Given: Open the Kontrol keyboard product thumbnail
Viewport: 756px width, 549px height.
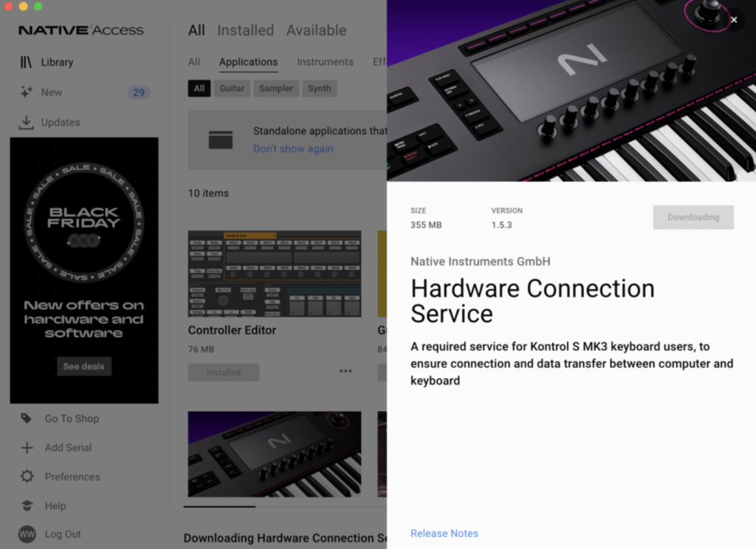Looking at the screenshot, I should (274, 454).
